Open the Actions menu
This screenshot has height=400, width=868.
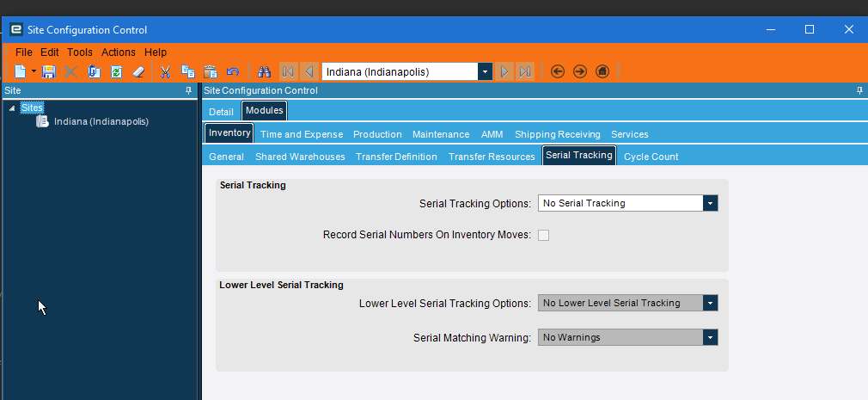point(119,52)
